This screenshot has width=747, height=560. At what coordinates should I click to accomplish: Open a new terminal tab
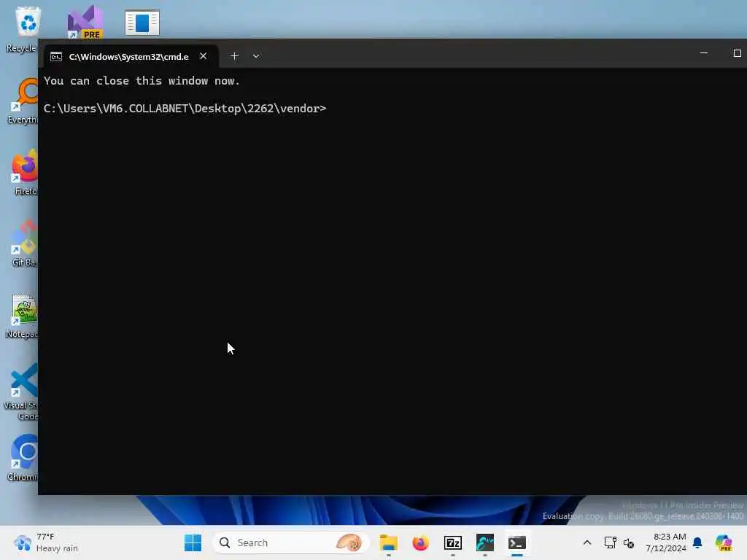click(x=234, y=56)
